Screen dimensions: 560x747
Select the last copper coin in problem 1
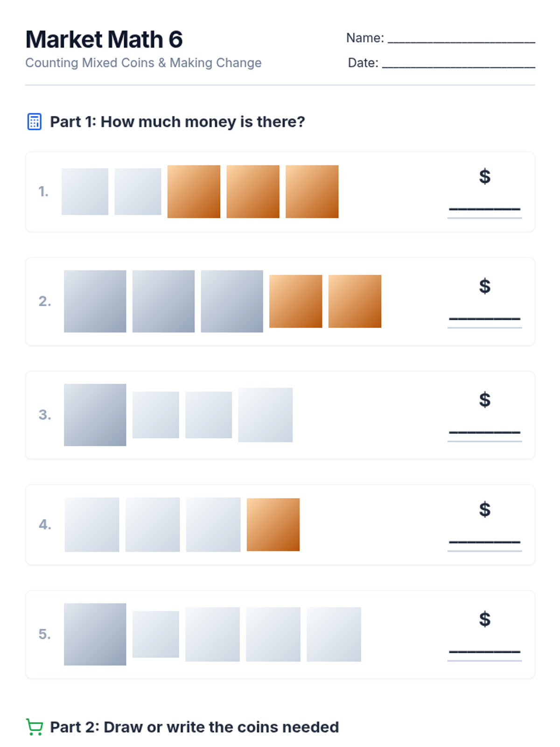click(312, 191)
